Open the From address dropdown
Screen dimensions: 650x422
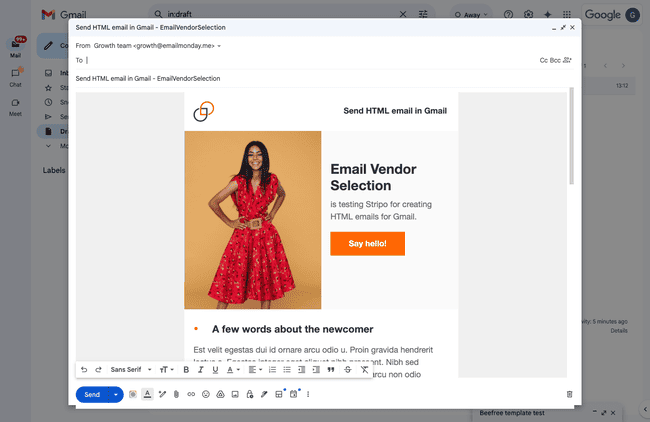point(219,46)
